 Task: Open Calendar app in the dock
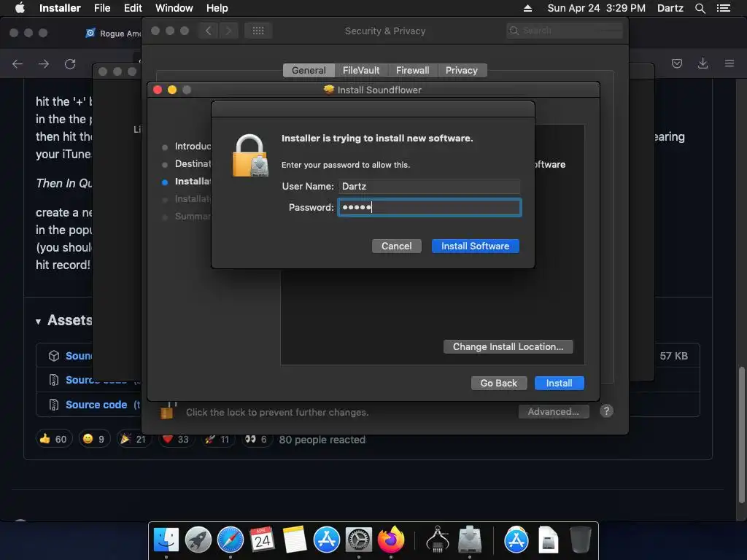pyautogui.click(x=263, y=540)
